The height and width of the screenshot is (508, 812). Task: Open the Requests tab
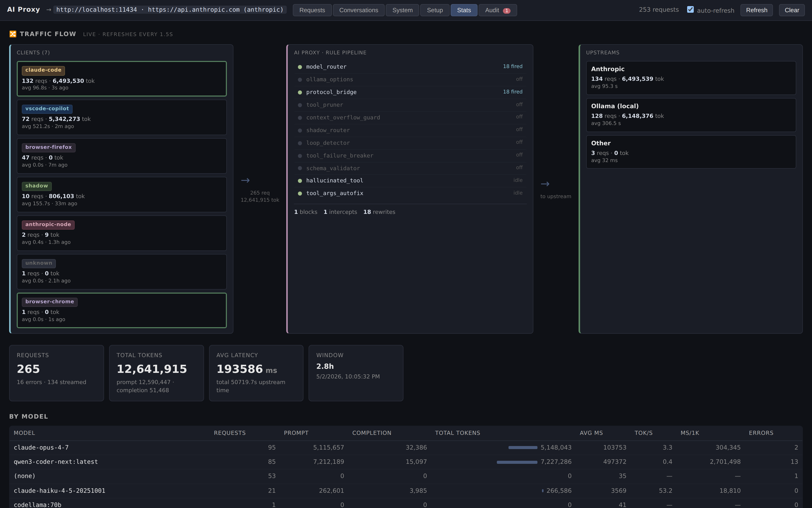[x=312, y=10]
